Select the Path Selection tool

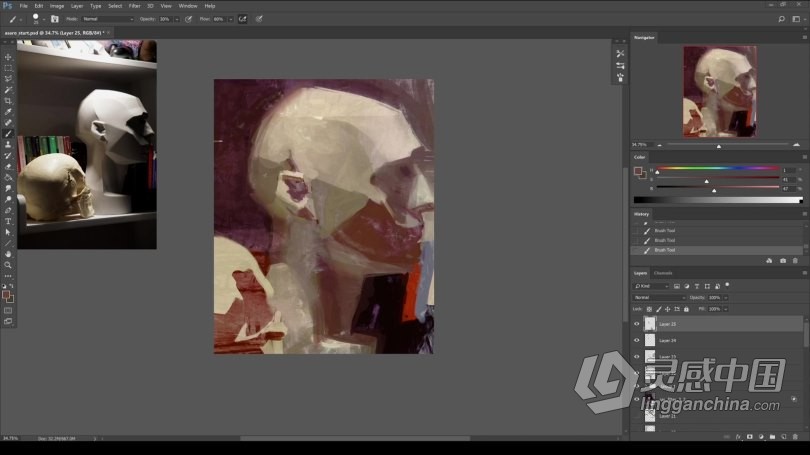[x=8, y=232]
